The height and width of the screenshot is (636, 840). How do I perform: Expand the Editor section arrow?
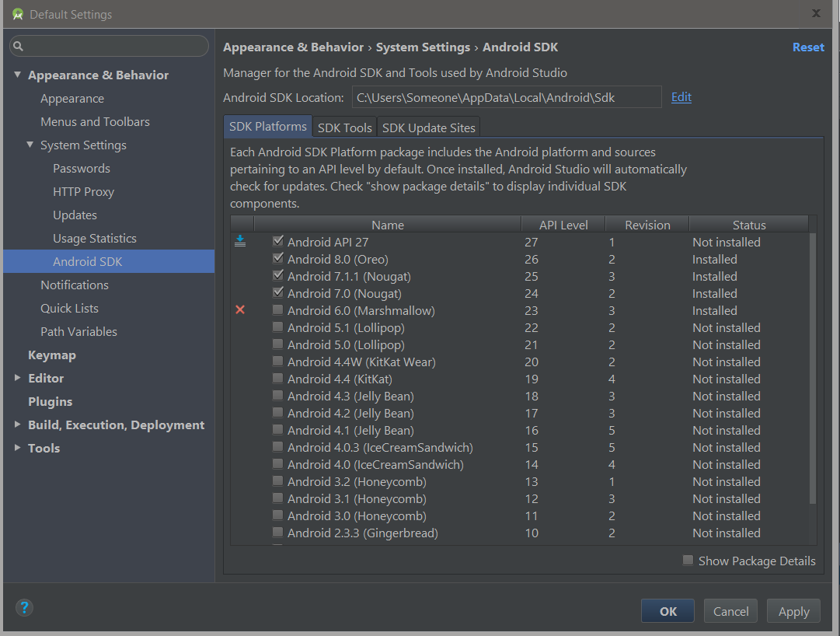[18, 378]
